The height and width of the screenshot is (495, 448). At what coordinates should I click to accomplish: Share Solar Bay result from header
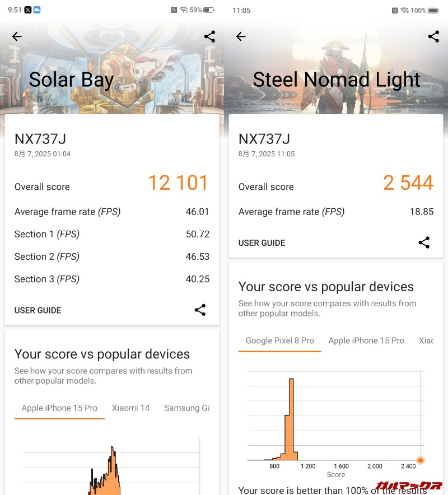coord(209,36)
